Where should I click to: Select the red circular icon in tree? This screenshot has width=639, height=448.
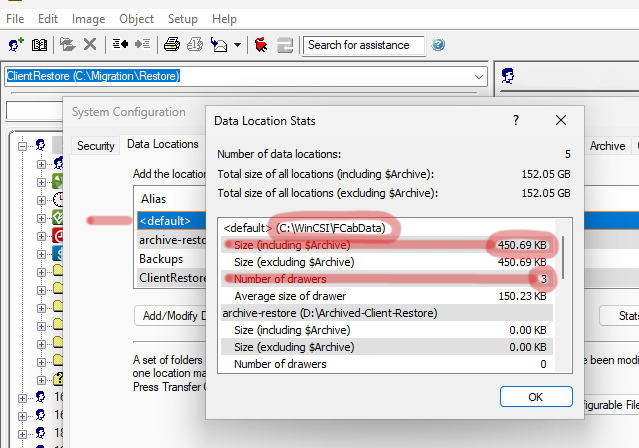coord(58,236)
